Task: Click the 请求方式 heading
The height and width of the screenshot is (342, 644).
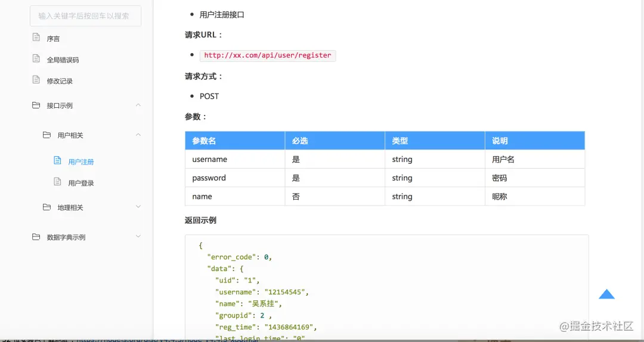Action: click(204, 76)
